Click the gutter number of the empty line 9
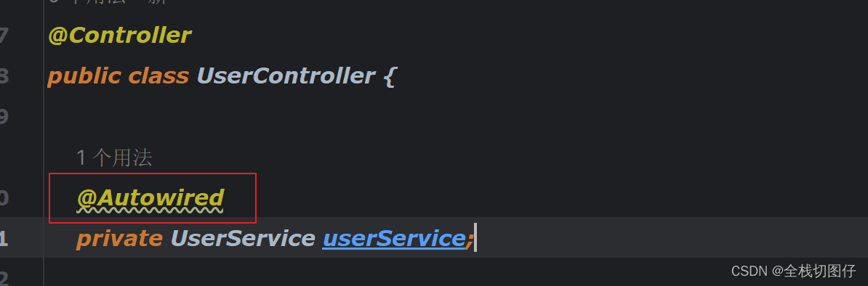The image size is (868, 286). point(4,117)
